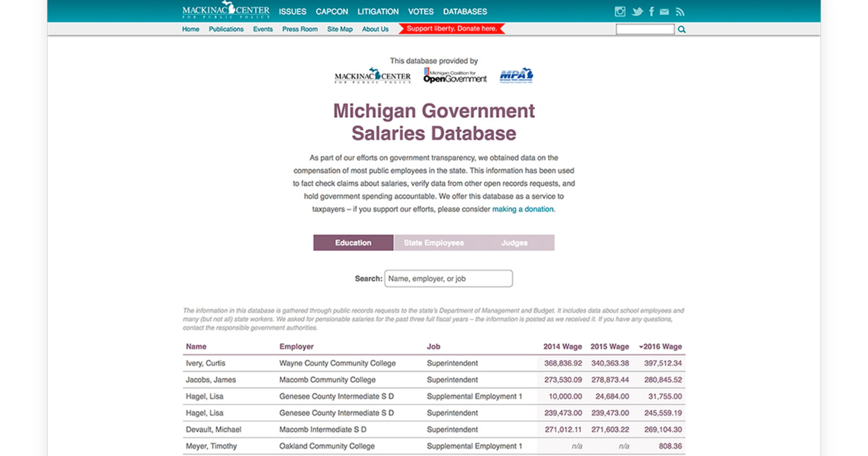This screenshot has width=868, height=456.
Task: Sort table by 2015 Wage column
Action: 609,346
